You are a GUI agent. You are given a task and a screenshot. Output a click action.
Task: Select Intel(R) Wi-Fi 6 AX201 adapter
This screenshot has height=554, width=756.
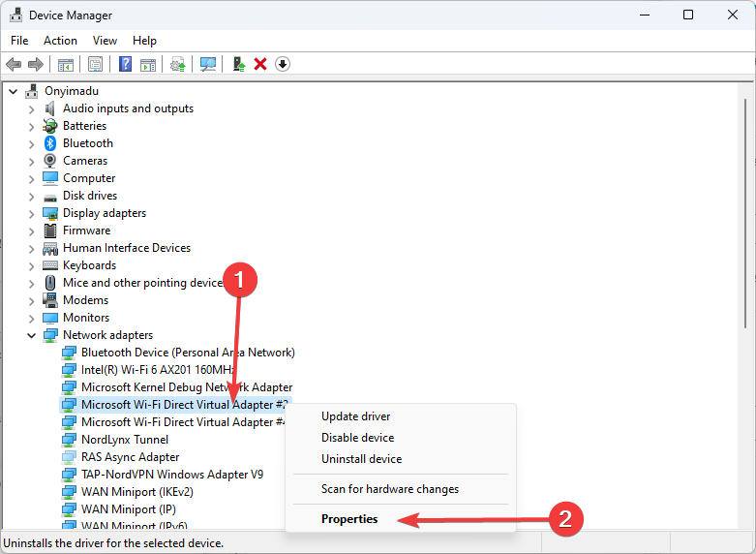pos(158,370)
